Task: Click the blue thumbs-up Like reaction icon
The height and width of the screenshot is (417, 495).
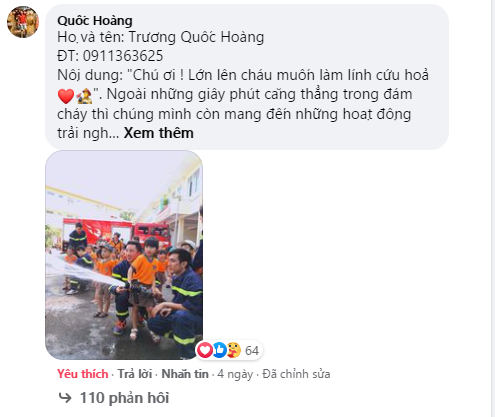Action: coord(219,350)
